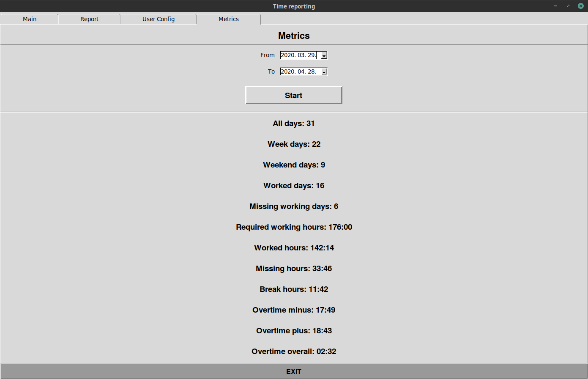Open the From date dropdown arrow
The width and height of the screenshot is (588, 379).
coord(324,55)
